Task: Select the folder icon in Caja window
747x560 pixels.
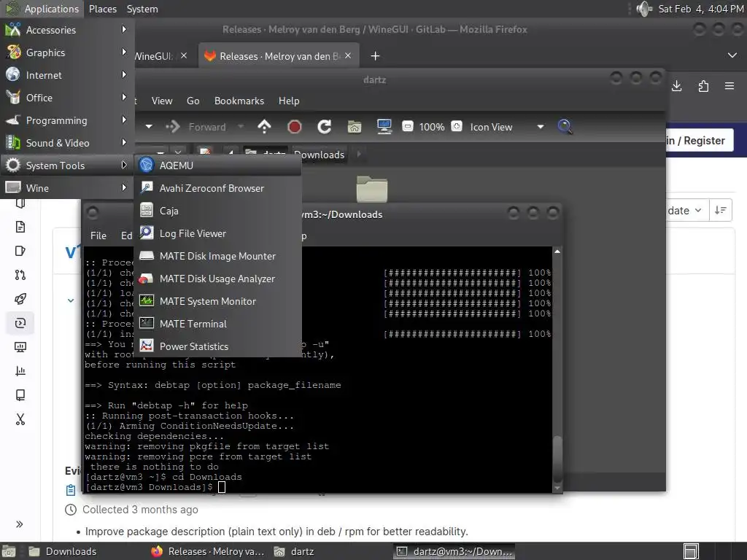Action: click(x=371, y=189)
